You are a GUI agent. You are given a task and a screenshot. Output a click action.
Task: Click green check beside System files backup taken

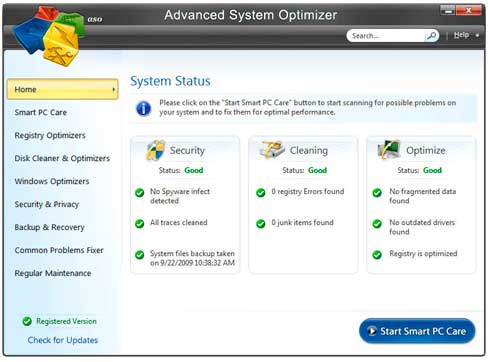click(140, 255)
